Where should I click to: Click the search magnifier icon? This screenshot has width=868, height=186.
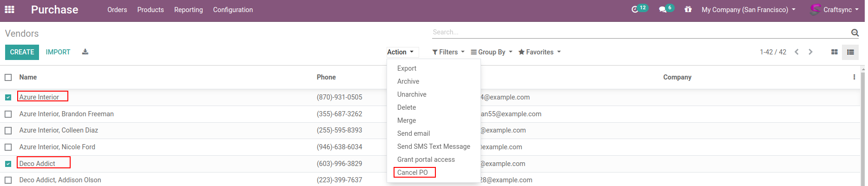(x=855, y=33)
